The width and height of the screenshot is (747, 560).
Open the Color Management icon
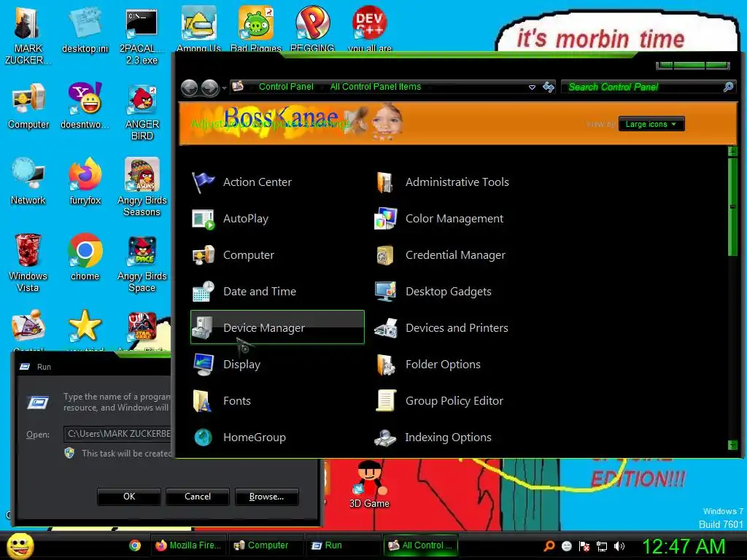tap(385, 219)
